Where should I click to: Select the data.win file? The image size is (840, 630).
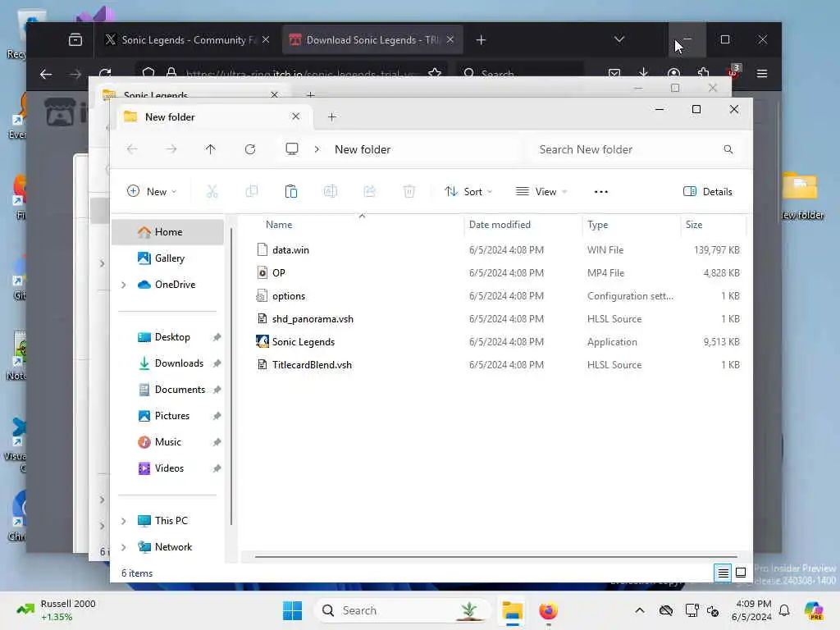[x=498, y=249]
